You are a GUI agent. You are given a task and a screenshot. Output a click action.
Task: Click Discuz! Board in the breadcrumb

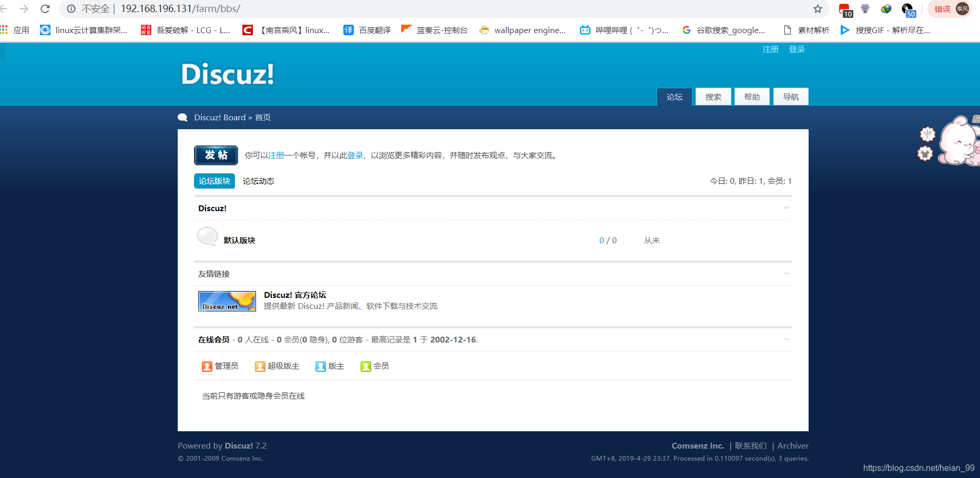click(220, 117)
